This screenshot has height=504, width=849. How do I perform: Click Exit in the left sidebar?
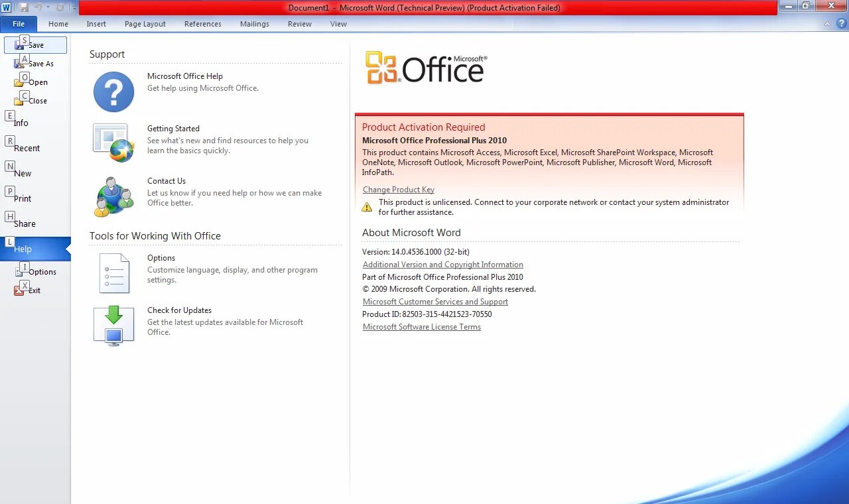35,290
